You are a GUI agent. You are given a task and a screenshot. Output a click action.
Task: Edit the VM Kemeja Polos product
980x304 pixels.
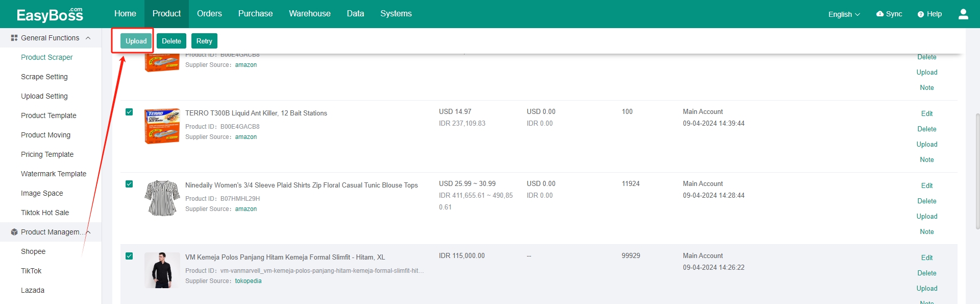coord(927,258)
